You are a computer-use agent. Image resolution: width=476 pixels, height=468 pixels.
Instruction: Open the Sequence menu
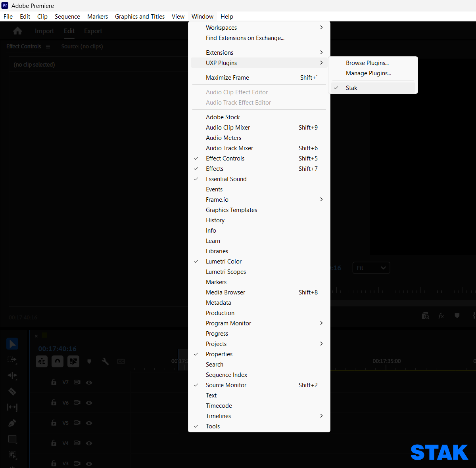coord(67,16)
